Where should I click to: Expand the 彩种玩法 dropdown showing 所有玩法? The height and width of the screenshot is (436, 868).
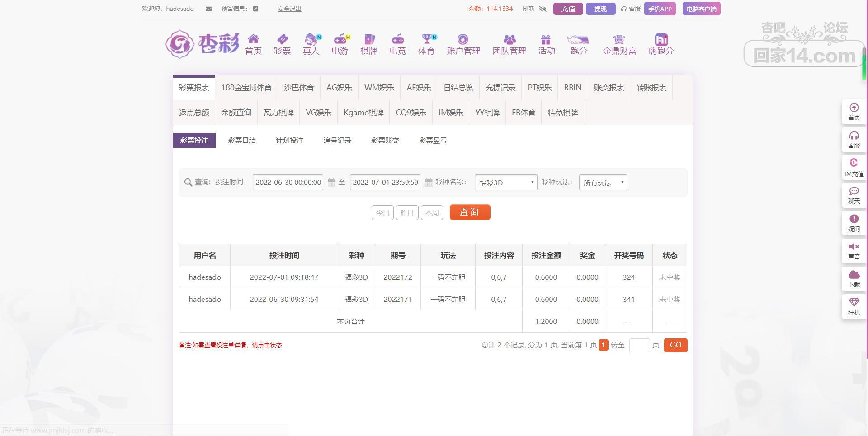click(x=603, y=183)
